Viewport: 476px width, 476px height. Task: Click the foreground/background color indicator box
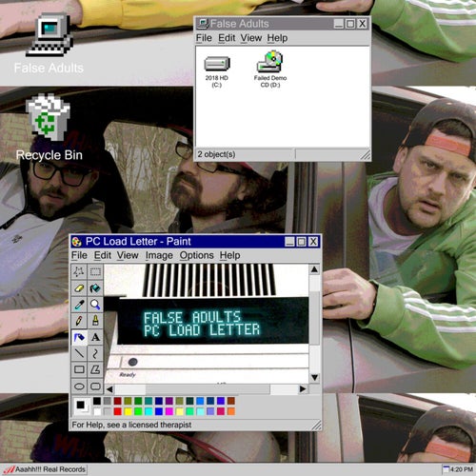click(x=82, y=407)
